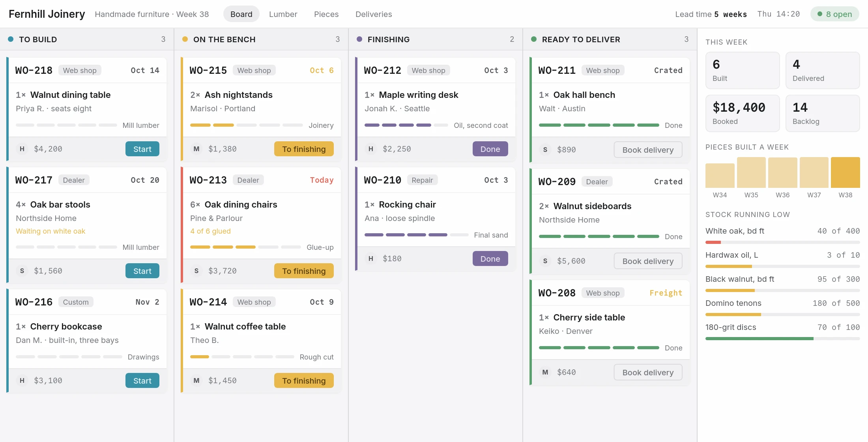Open the 4 Delivered stat card

tap(823, 70)
